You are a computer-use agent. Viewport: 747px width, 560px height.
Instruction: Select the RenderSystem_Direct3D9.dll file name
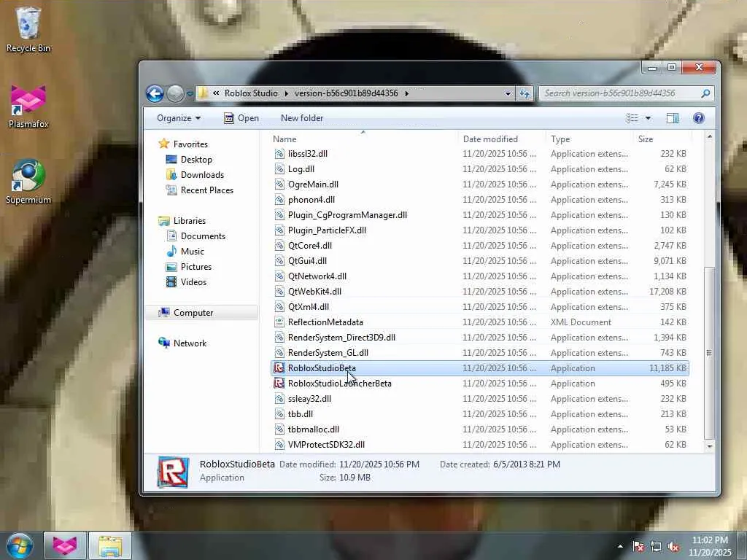tap(341, 338)
